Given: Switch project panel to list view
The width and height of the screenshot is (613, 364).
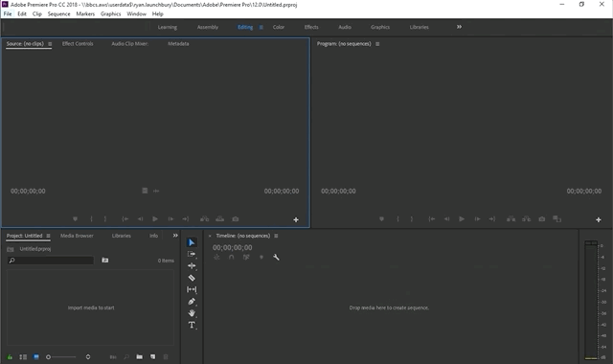Looking at the screenshot, I should (23, 357).
